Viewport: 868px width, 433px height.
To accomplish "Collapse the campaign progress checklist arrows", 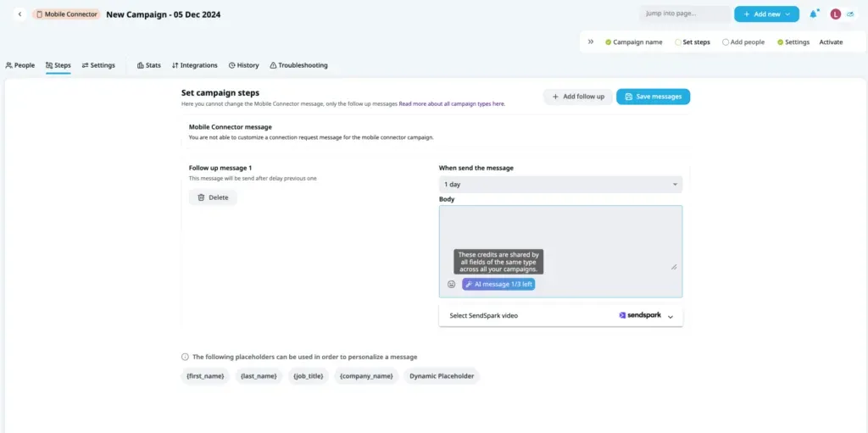I will coord(591,42).
